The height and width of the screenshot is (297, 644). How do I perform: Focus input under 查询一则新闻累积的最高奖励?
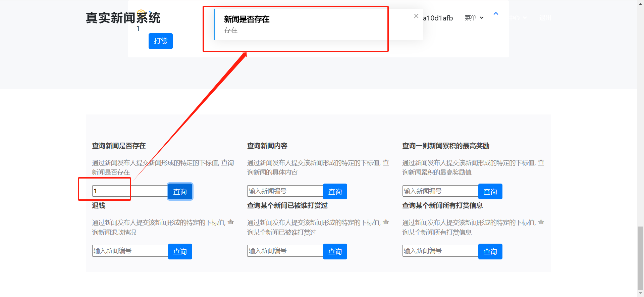pos(440,191)
